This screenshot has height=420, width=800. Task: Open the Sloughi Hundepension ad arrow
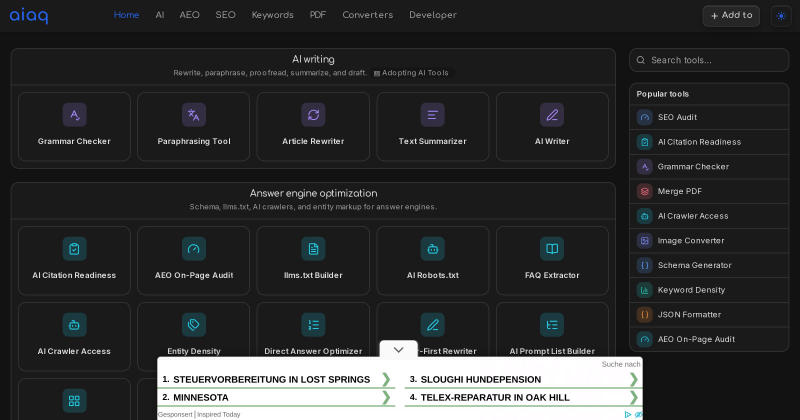(634, 380)
